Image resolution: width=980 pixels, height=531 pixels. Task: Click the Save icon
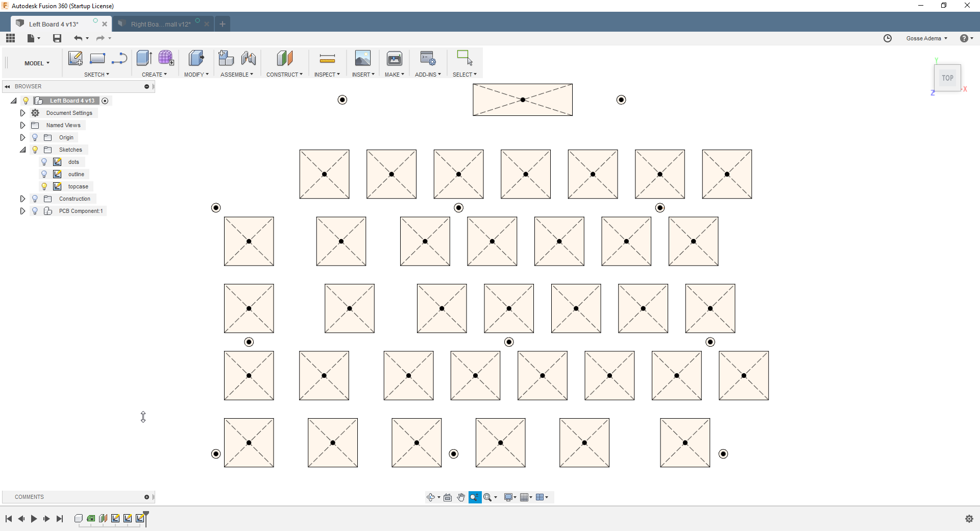[x=57, y=38]
